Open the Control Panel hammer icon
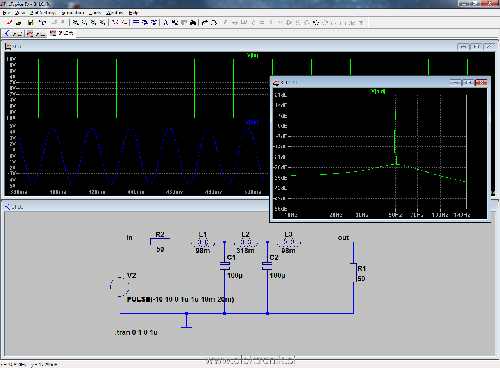500x368 pixels. tap(42, 23)
